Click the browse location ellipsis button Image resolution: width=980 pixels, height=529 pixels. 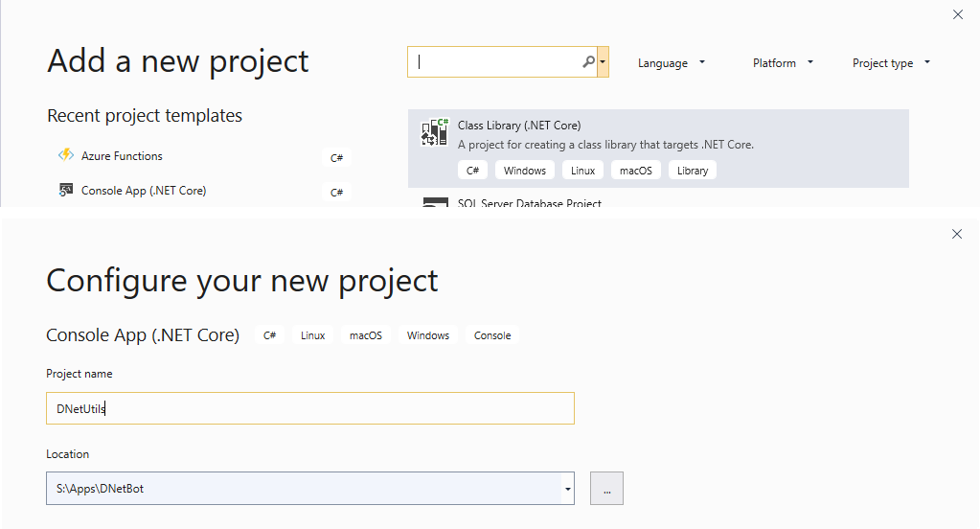(x=606, y=489)
